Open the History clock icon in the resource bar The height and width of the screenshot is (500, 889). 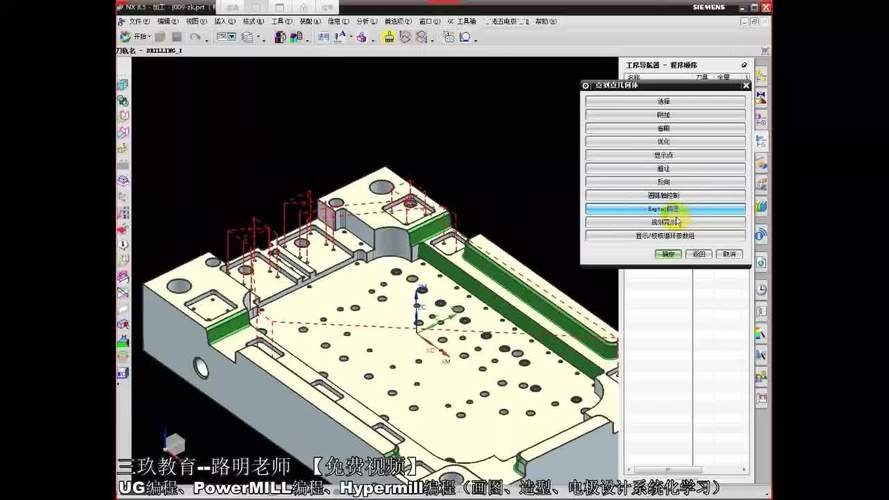click(761, 289)
